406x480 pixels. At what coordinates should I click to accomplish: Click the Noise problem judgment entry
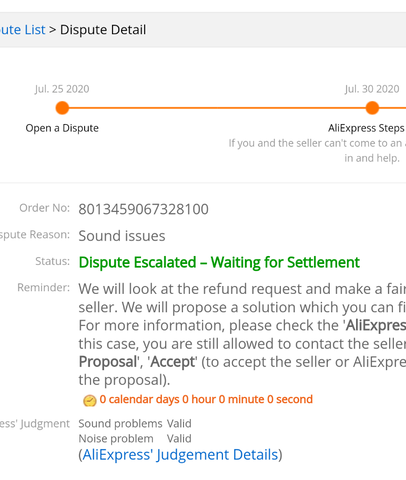(116, 439)
